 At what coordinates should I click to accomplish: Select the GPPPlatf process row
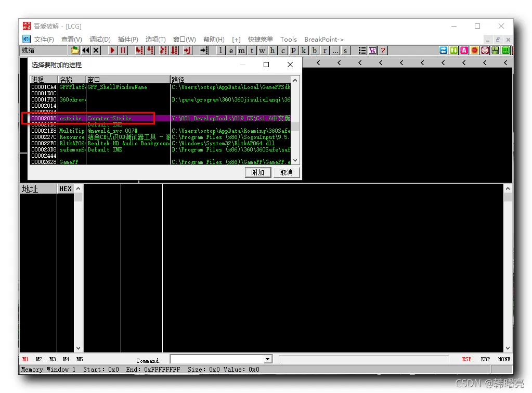[x=161, y=87]
